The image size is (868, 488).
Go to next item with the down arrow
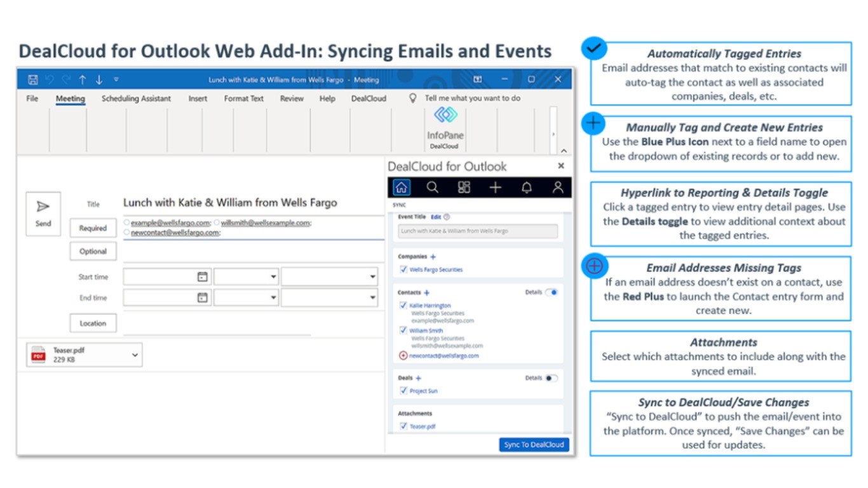pyautogui.click(x=99, y=80)
